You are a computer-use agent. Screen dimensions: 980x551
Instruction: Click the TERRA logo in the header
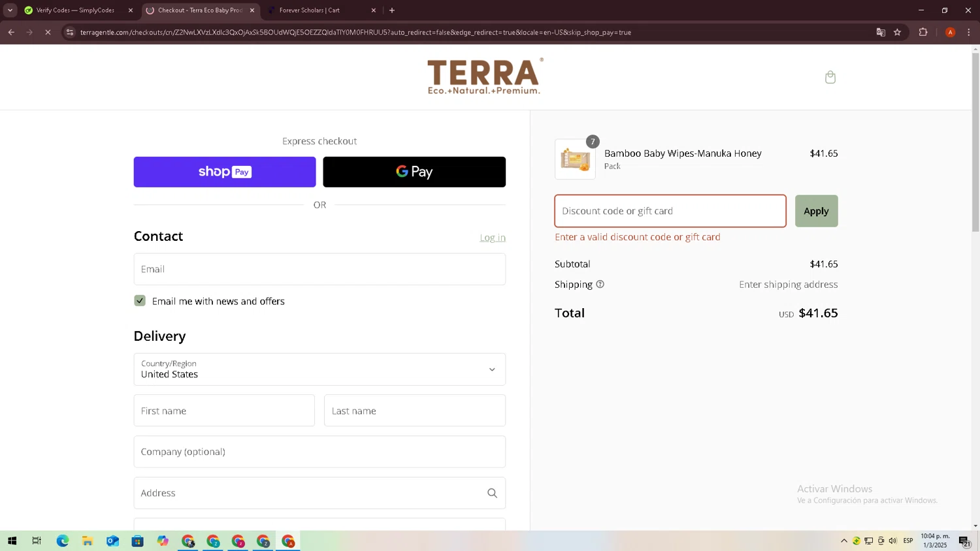pos(485,76)
